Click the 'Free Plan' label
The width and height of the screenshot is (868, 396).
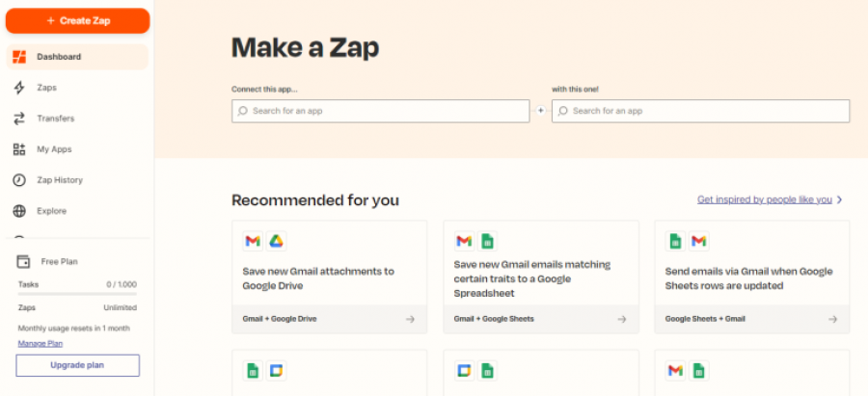tap(59, 262)
